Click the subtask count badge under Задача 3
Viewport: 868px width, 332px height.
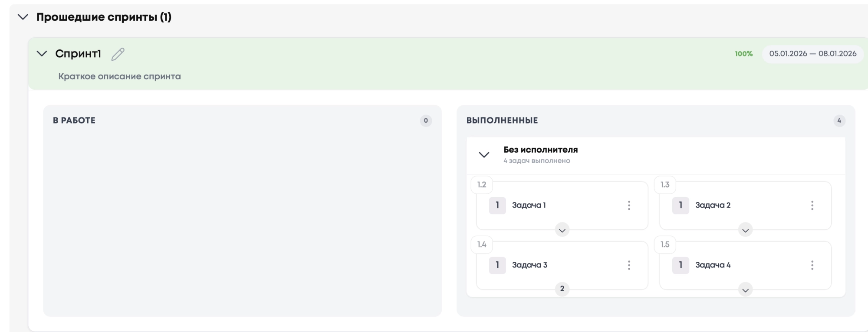pos(562,289)
